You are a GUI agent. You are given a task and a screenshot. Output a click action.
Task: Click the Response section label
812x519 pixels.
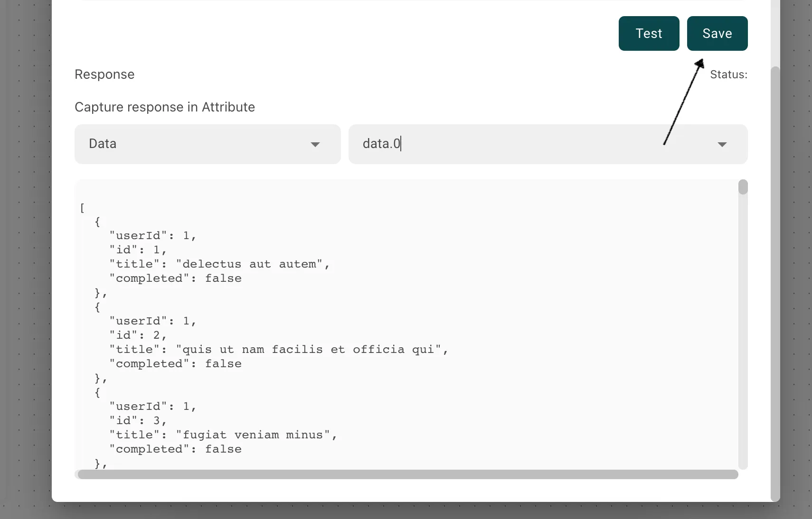click(104, 74)
